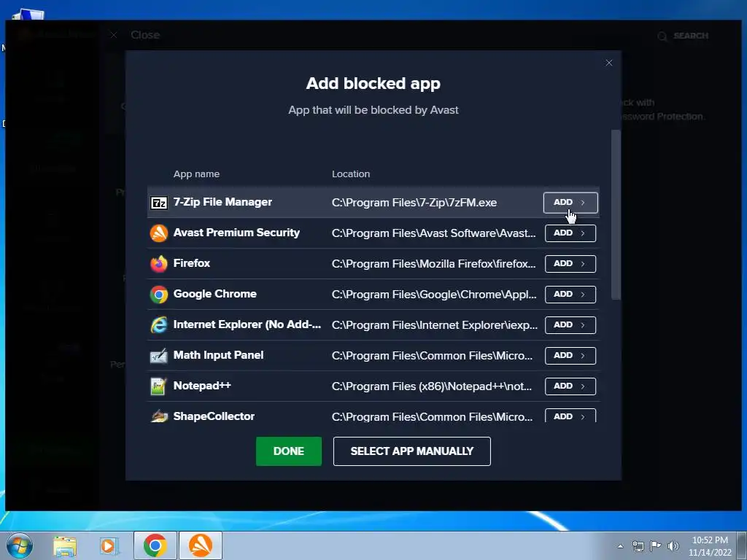Open Windows Media Player from taskbar
747x560 pixels.
click(x=109, y=545)
